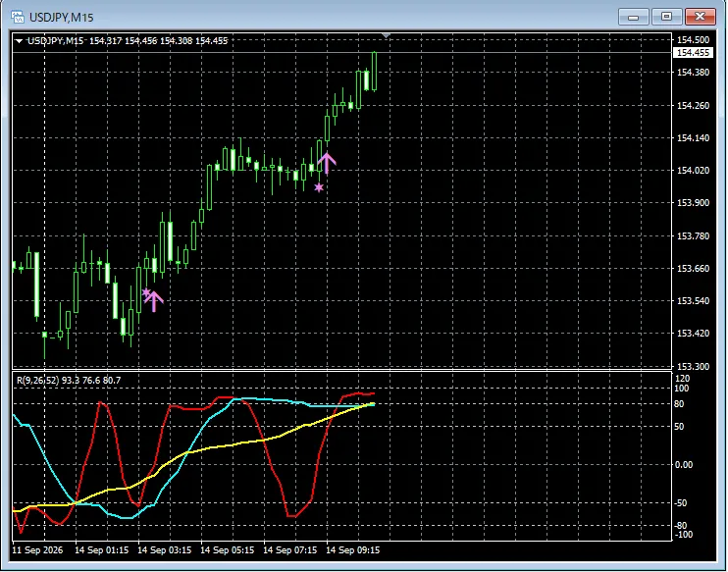Click the red oscillator line at its deepest trough

tap(21, 532)
